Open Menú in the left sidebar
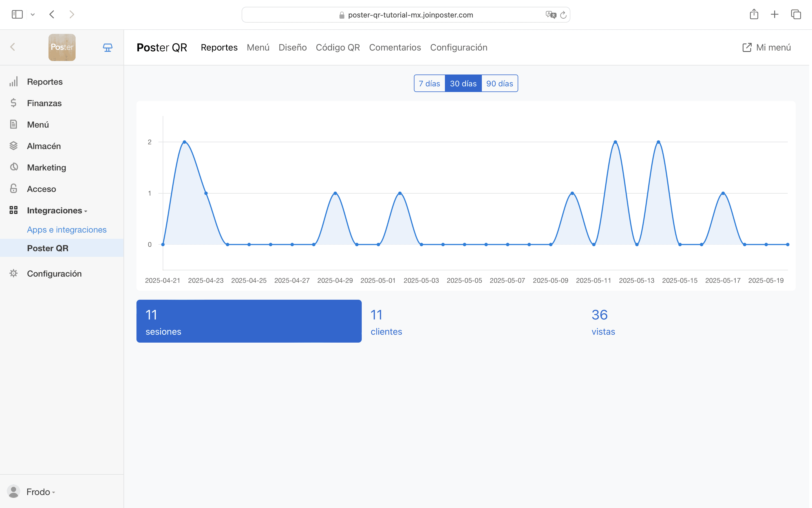The height and width of the screenshot is (508, 812). (x=38, y=125)
